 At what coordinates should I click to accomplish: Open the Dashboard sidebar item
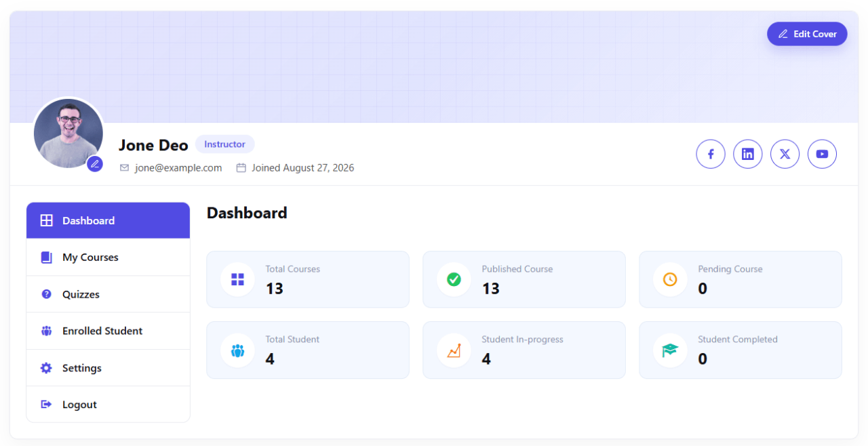point(108,220)
